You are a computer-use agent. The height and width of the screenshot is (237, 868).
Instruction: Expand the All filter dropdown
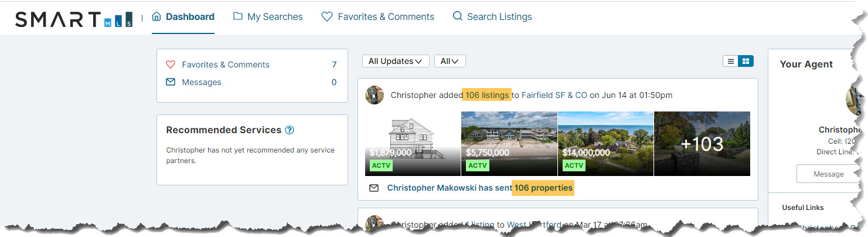[450, 61]
